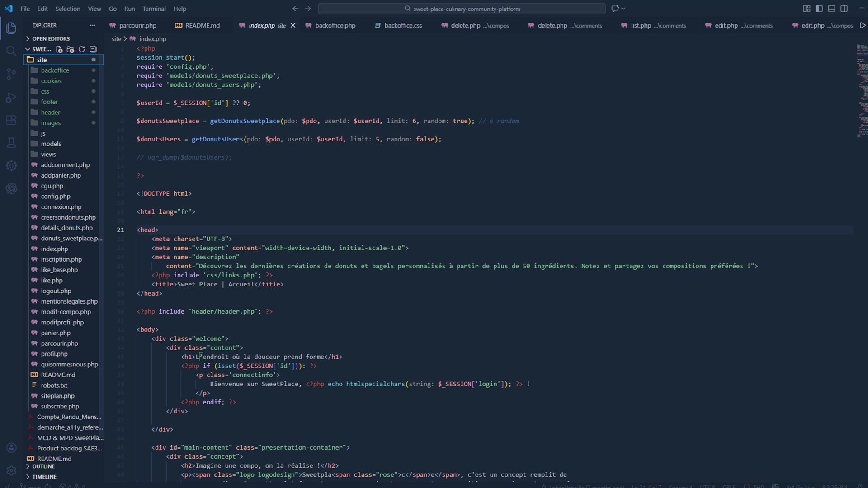Viewport: 868px width, 488px height.
Task: Collapse all folders in explorer
Action: (x=93, y=49)
